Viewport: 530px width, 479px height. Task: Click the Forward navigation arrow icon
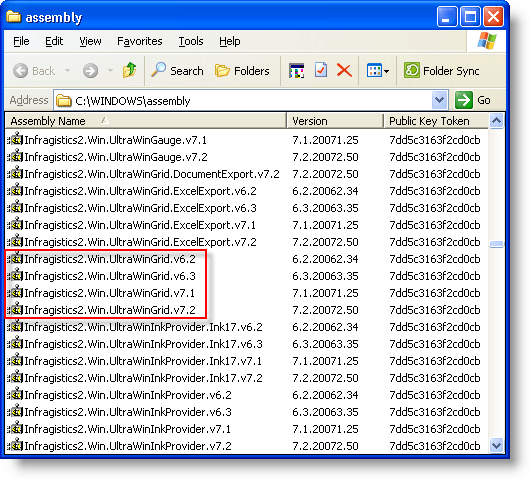(x=90, y=71)
